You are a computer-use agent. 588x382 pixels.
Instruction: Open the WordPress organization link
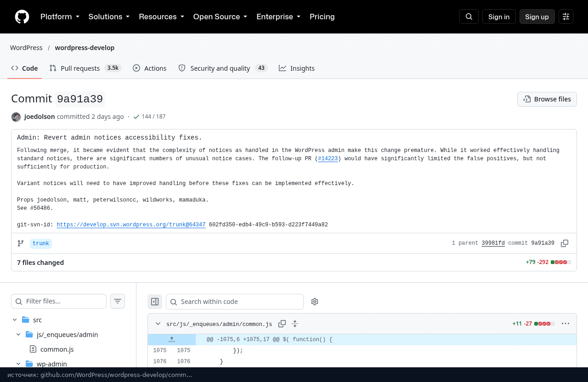pyautogui.click(x=26, y=48)
